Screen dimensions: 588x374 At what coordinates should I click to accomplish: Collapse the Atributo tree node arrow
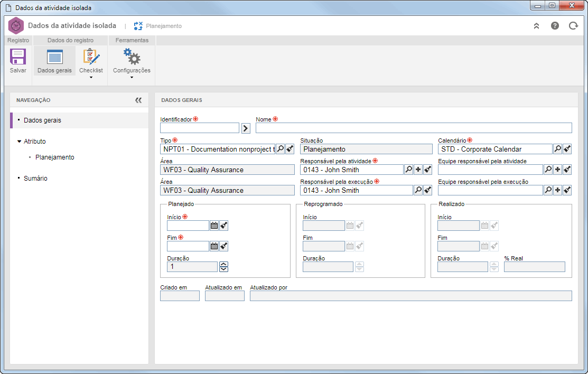tap(20, 142)
